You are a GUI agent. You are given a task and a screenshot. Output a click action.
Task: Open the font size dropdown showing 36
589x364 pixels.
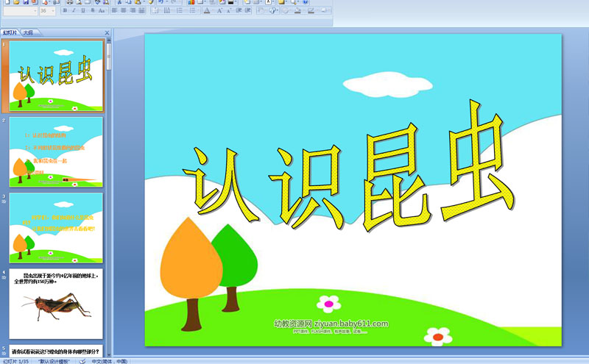[53, 11]
